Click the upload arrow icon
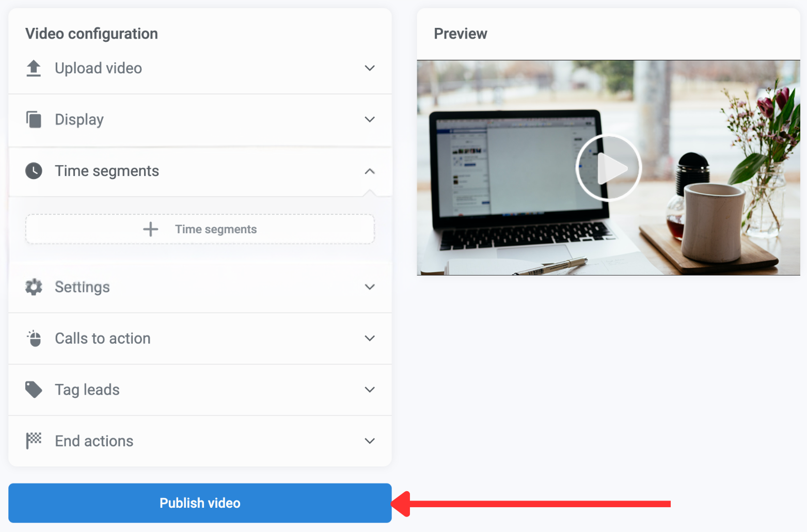The width and height of the screenshot is (807, 532). pyautogui.click(x=34, y=68)
